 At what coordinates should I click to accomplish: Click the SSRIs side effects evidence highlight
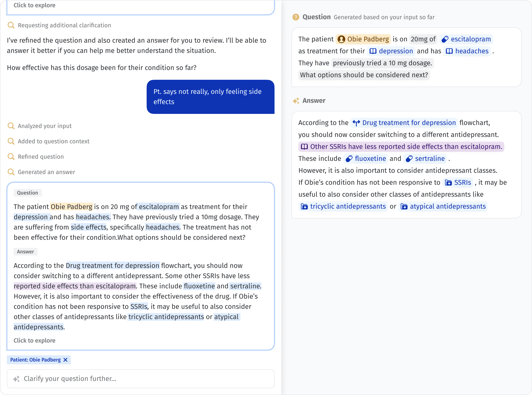tap(401, 147)
